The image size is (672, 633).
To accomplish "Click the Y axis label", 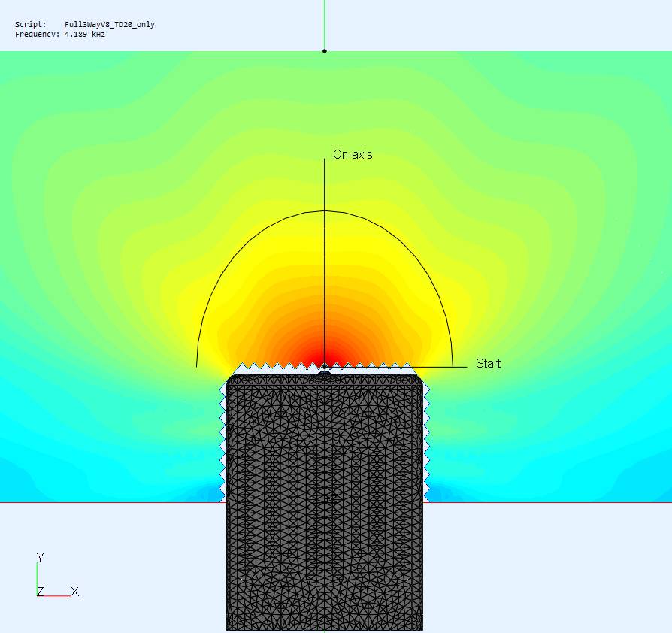I will pos(41,558).
